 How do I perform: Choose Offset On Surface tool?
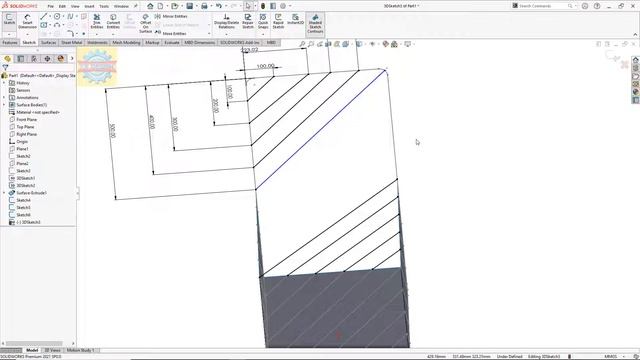click(146, 23)
